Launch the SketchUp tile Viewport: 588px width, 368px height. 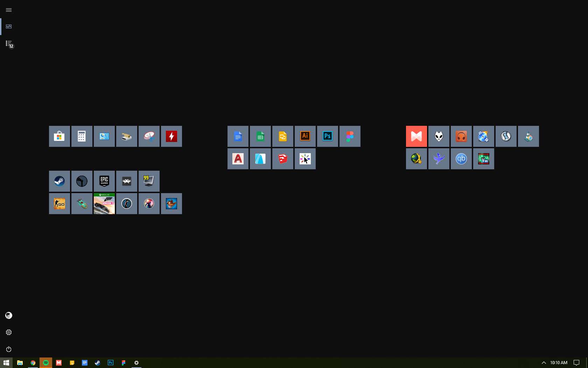point(283,159)
